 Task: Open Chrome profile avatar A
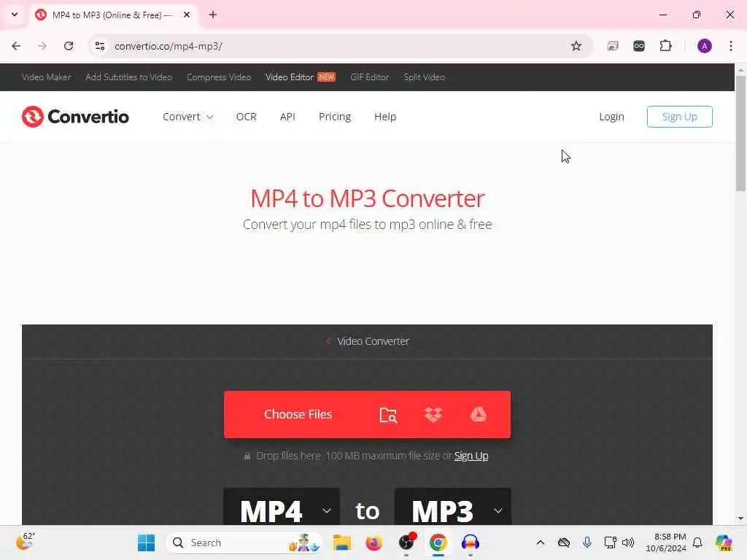tap(705, 46)
